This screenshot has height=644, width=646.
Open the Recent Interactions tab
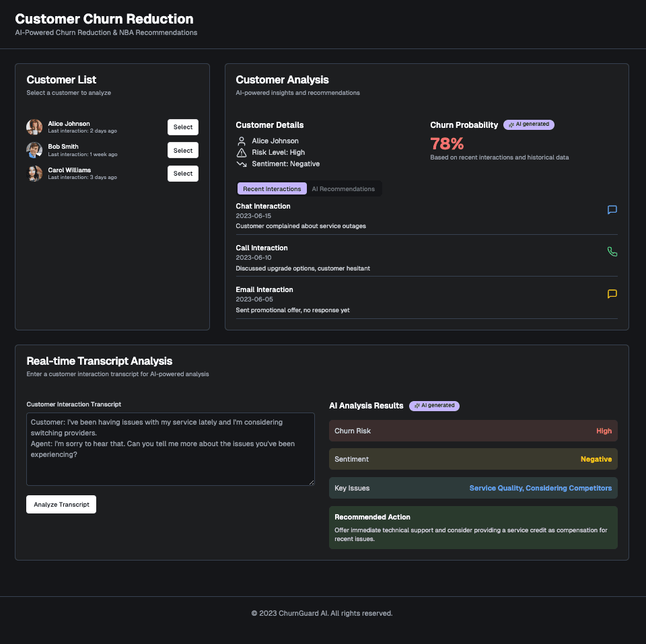pos(272,189)
